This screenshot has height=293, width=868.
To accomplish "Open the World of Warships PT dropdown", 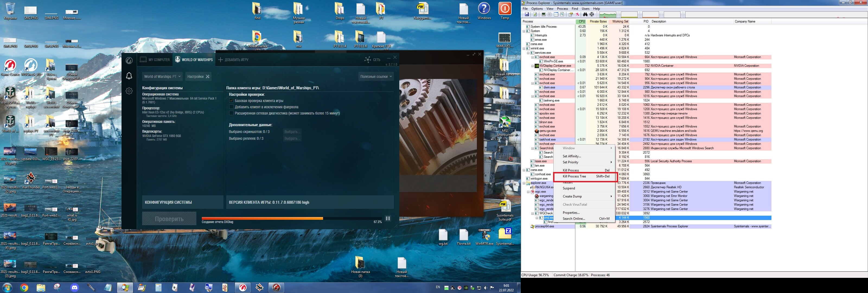I will click(162, 77).
